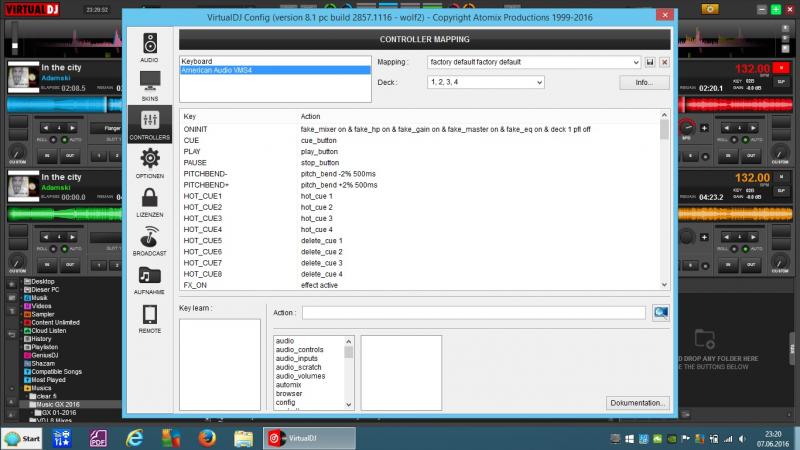Open the Audio settings tab

pos(150,46)
